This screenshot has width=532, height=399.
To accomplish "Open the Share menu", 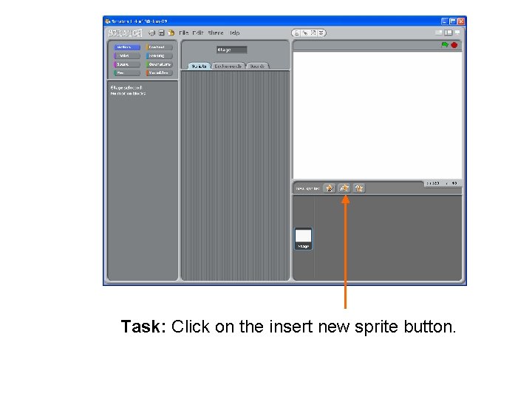I will pos(216,33).
